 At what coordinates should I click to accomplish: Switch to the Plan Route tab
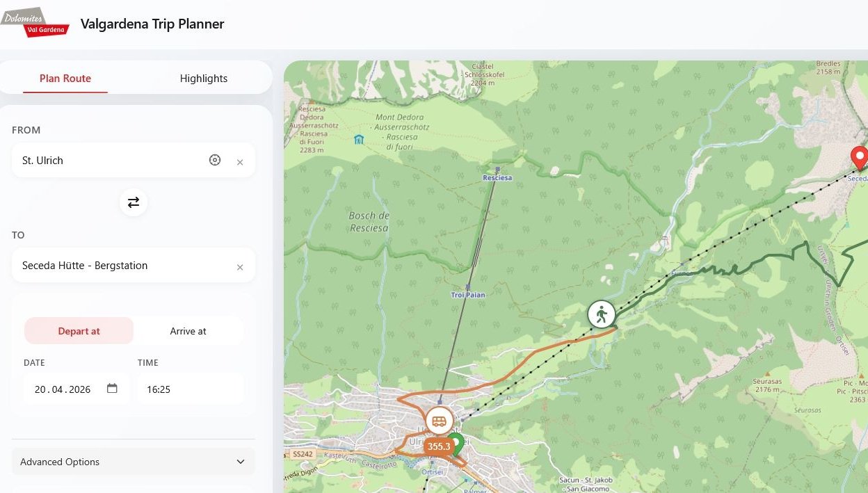(65, 79)
